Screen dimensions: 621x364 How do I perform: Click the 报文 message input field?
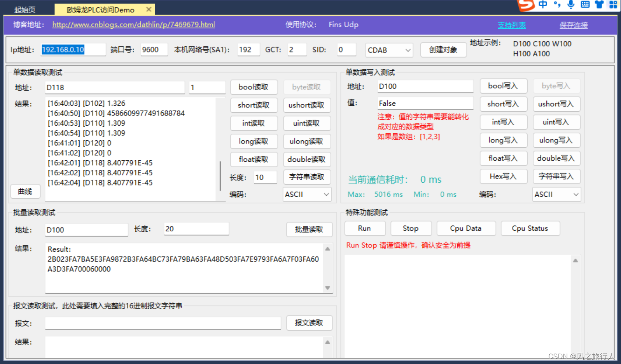163,323
